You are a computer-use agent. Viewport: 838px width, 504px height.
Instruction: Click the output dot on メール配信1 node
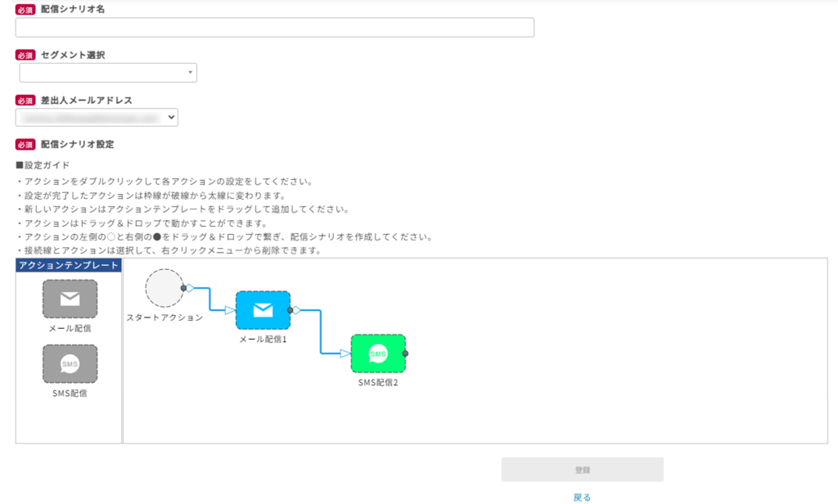(x=291, y=310)
